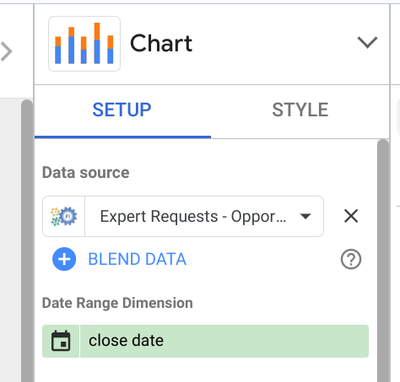
Task: Click the calendar icon beside close date
Action: (61, 341)
